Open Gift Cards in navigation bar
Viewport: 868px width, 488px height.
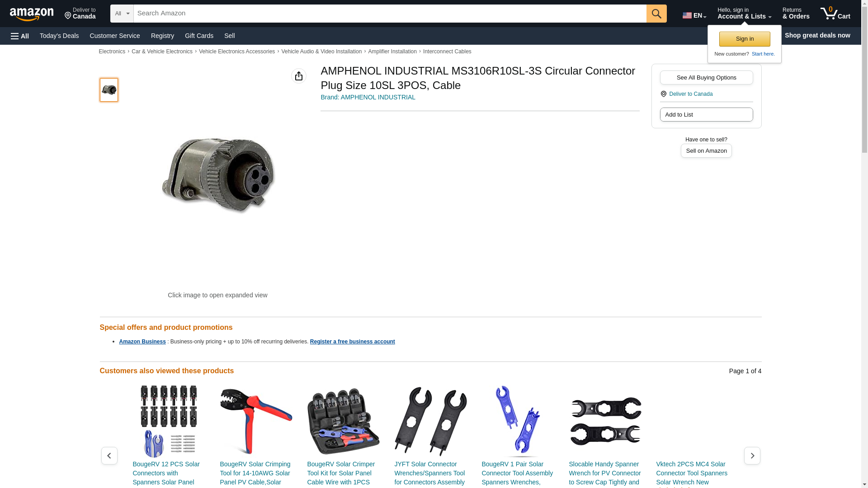pyautogui.click(x=199, y=36)
